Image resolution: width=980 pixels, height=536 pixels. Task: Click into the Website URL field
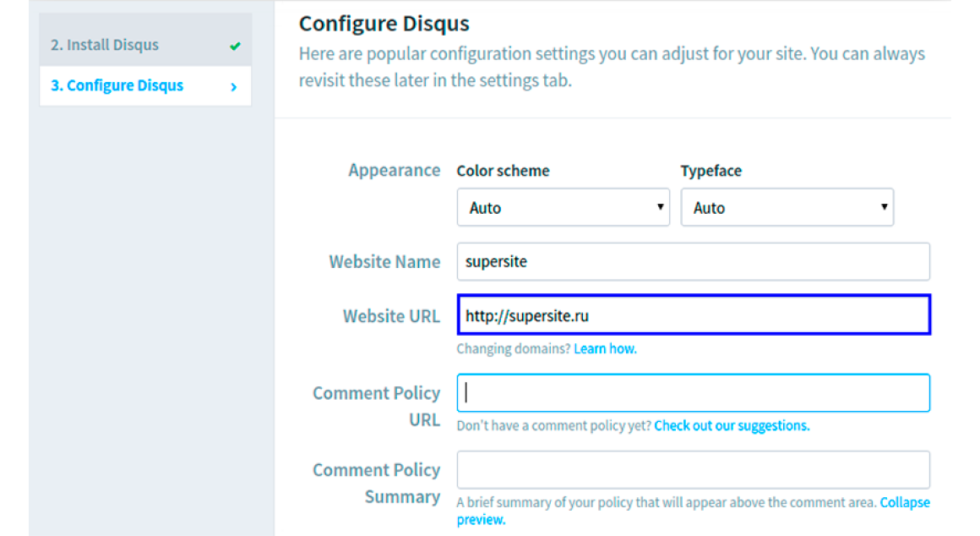tap(694, 314)
